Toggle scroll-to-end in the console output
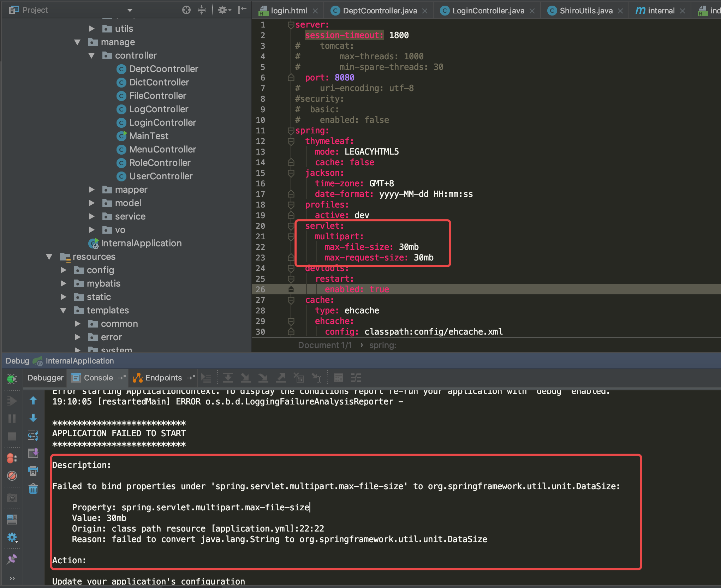Viewport: 721px width, 588px height. click(33, 454)
